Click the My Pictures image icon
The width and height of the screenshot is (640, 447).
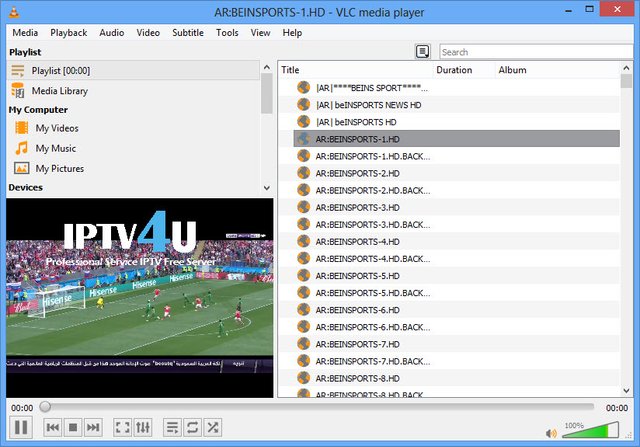[22, 168]
